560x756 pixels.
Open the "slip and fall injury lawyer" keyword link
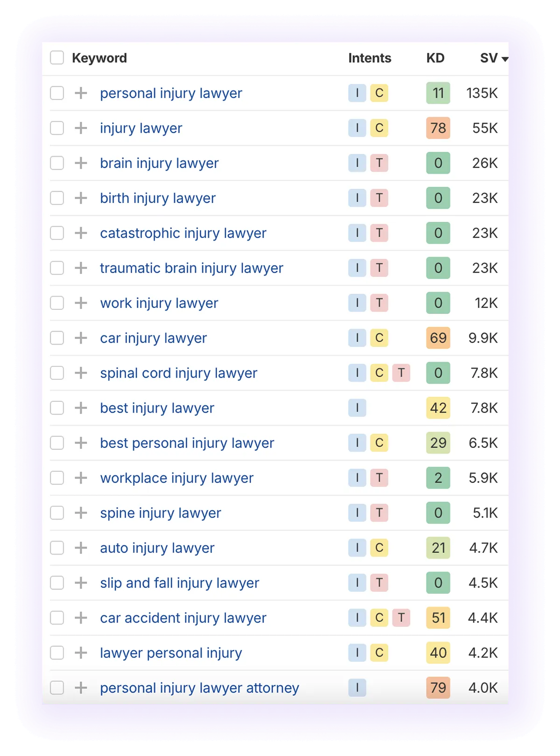pyautogui.click(x=180, y=583)
